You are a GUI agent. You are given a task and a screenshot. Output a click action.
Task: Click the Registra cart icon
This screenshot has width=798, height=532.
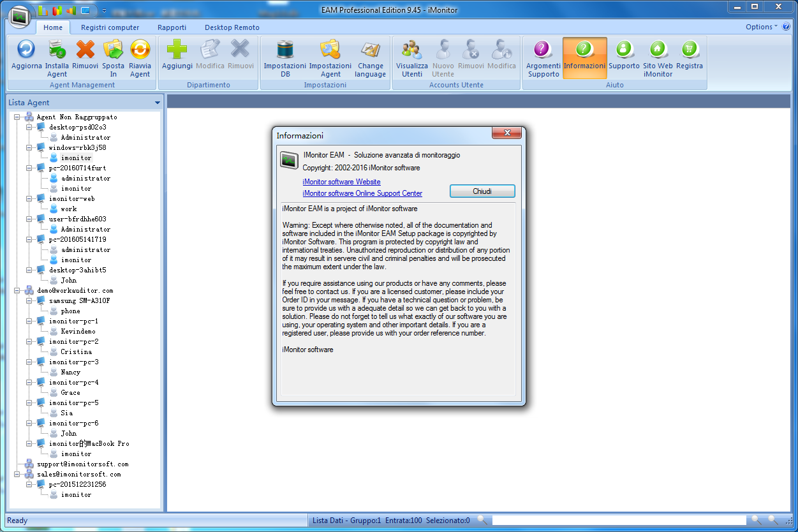tap(689, 50)
